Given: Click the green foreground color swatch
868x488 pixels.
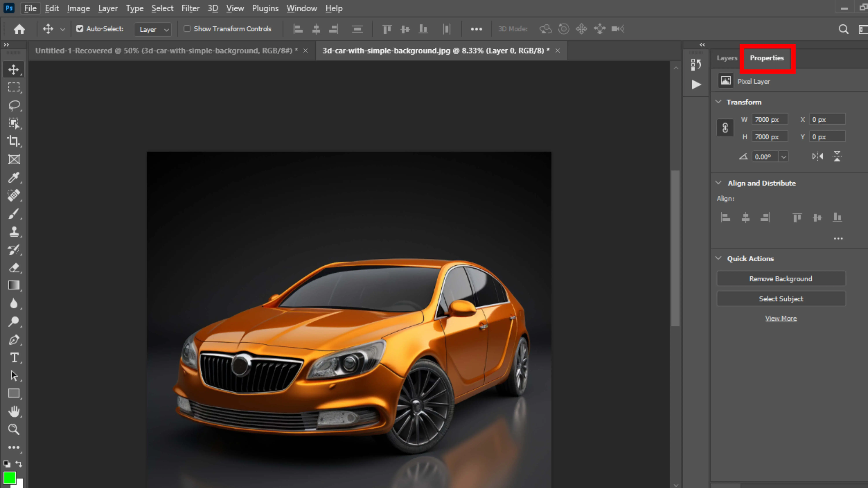Looking at the screenshot, I should [x=9, y=478].
